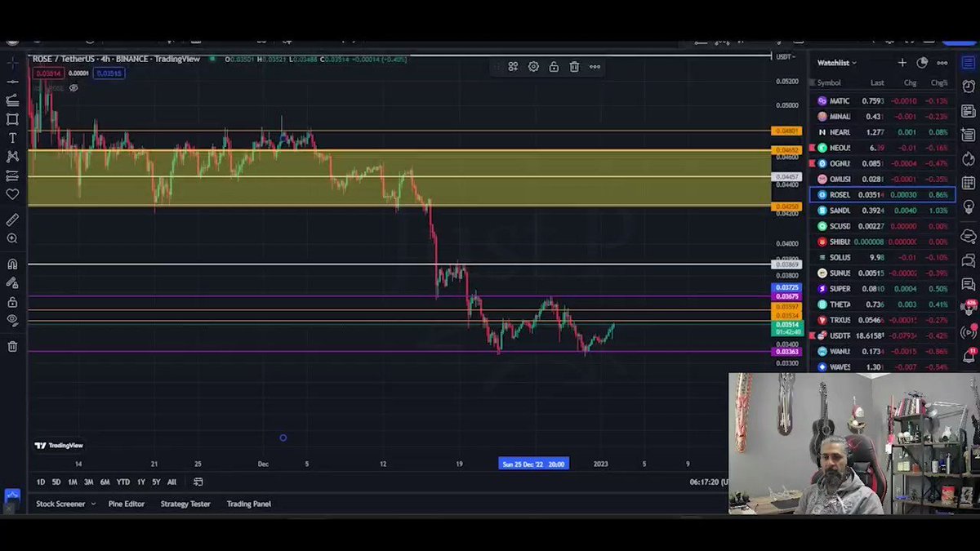Select SHIB row in the watchlist

point(882,242)
